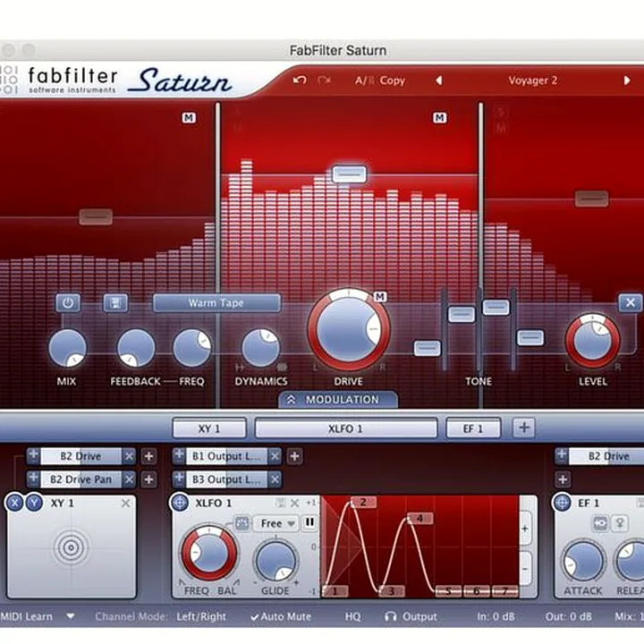Switch to the XY 1 source tab

209,428
